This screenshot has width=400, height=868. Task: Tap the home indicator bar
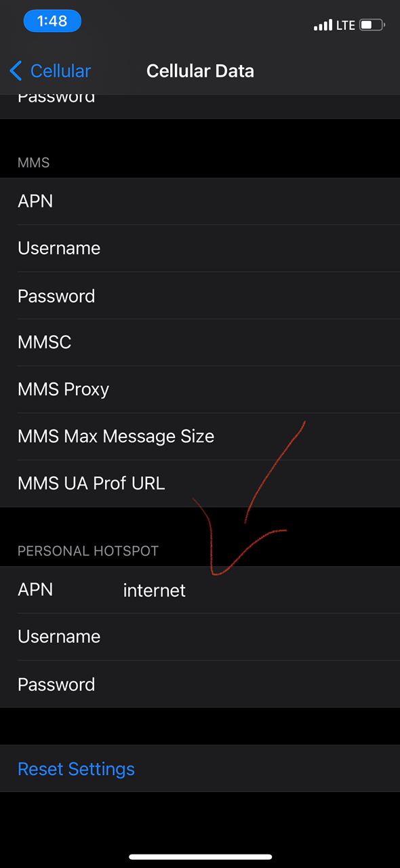[200, 857]
